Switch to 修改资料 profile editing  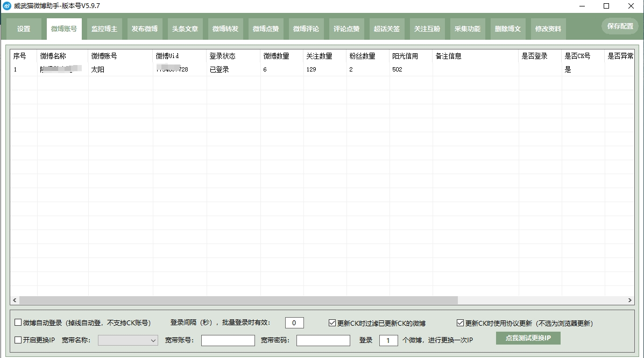548,29
